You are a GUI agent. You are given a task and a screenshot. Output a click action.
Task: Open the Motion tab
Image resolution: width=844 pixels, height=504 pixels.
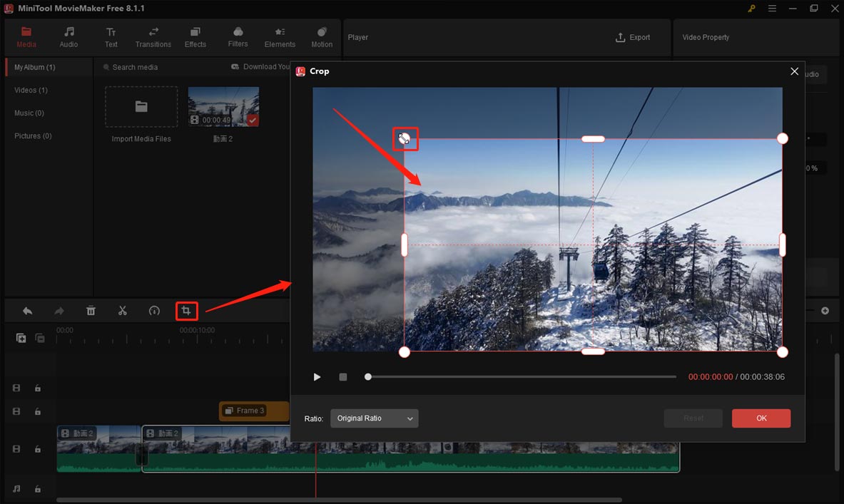[x=321, y=37]
